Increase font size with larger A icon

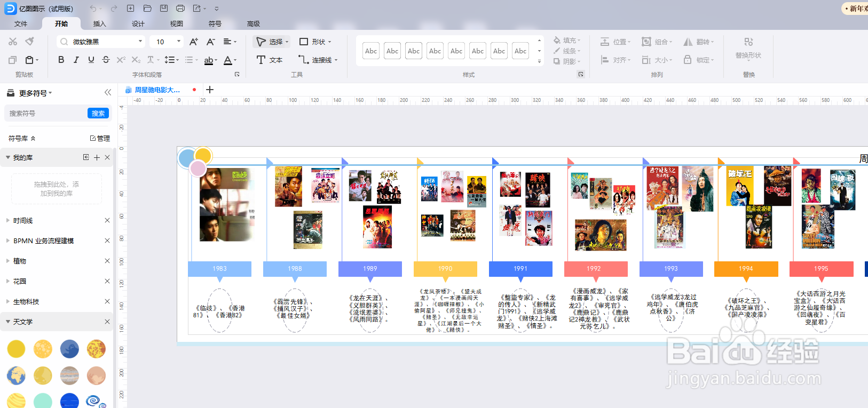[x=194, y=42]
